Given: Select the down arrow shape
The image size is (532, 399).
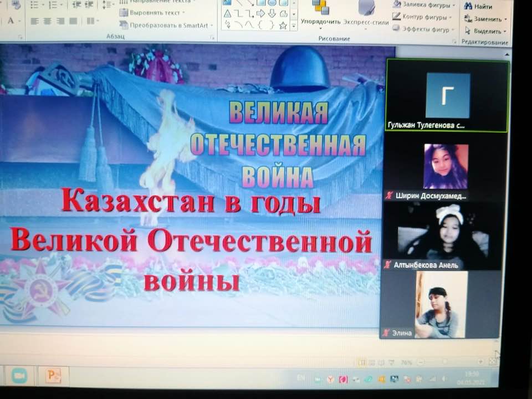Looking at the screenshot, I should tap(272, 13).
